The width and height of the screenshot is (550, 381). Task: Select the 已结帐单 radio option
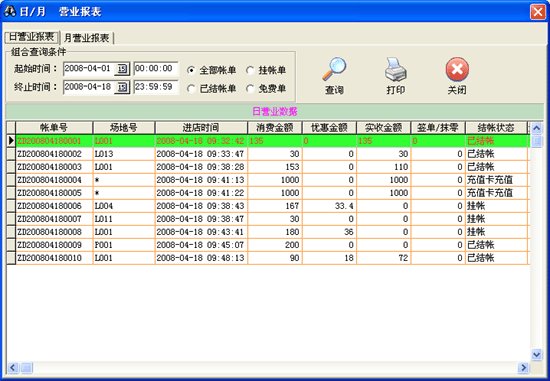(191, 89)
